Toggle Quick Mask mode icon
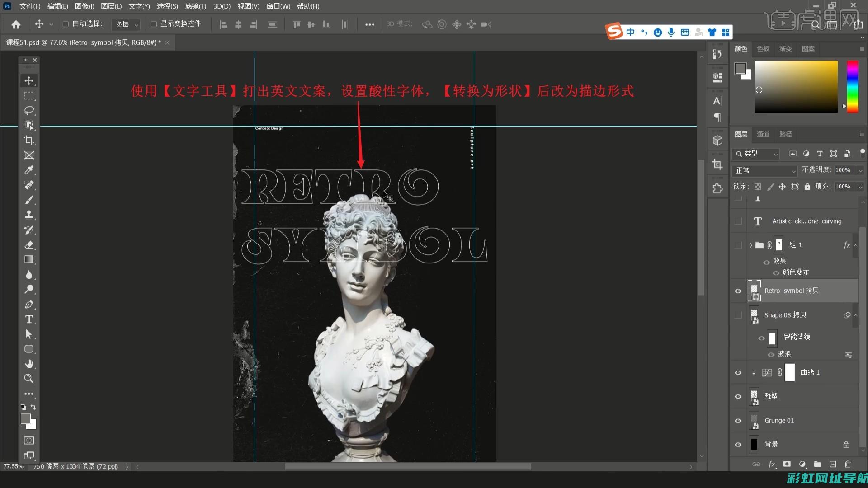Screen dimensions: 868x488 tap(29, 441)
